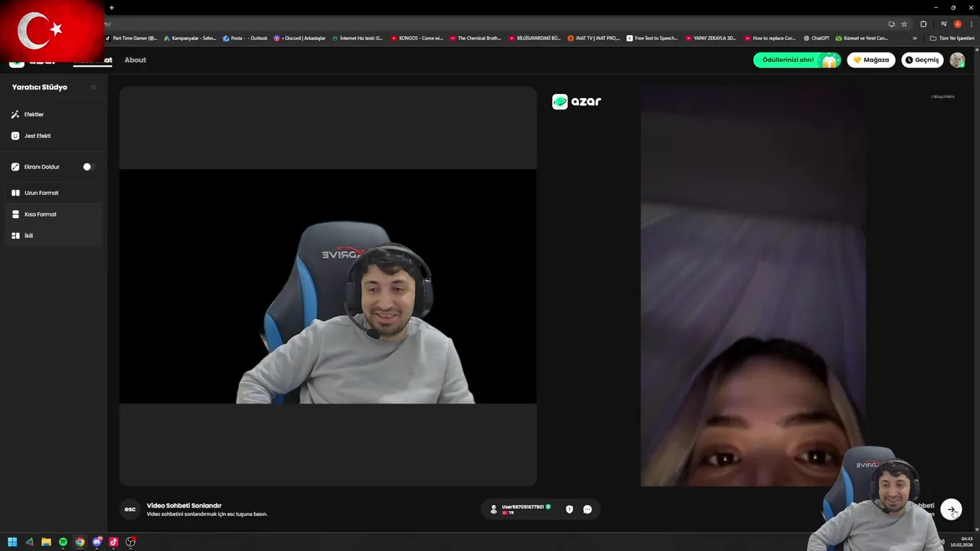Open the BİLGİSAYARDAKİ bookmark
The width and height of the screenshot is (980, 551).
pyautogui.click(x=534, y=38)
